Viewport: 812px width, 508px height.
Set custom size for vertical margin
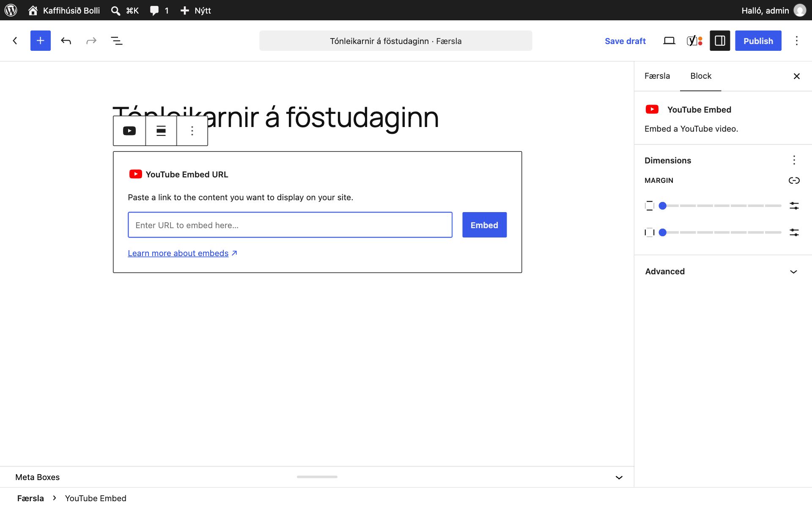click(x=794, y=206)
